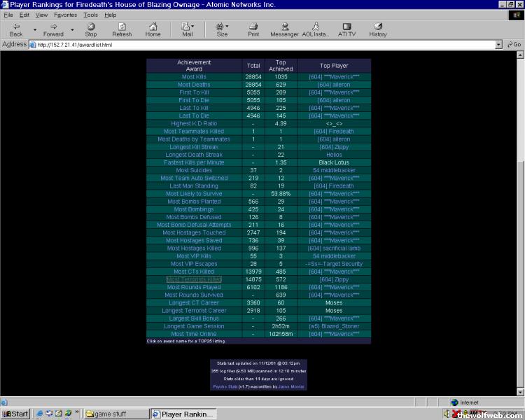Screen dimensions: 525x420
Task: Open the Windows Start button
Action: [x=15, y=414]
